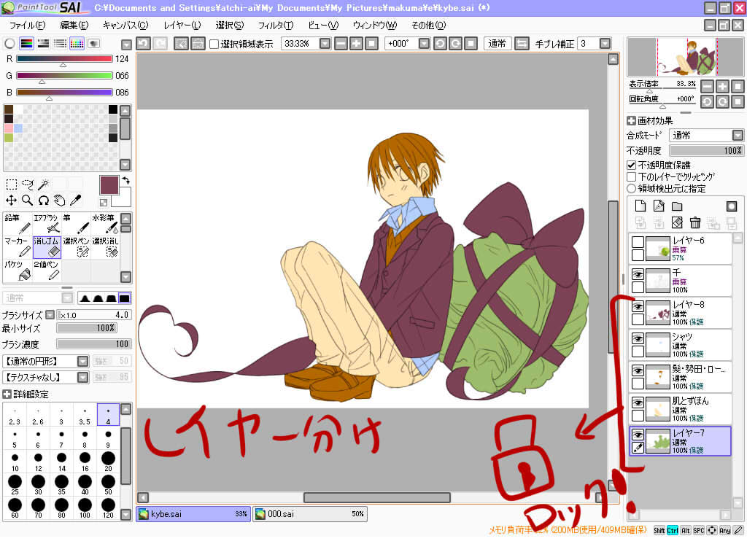Screen dimensions: 747x560
Task: Open the レイヤー(L) menu
Action: (x=182, y=26)
